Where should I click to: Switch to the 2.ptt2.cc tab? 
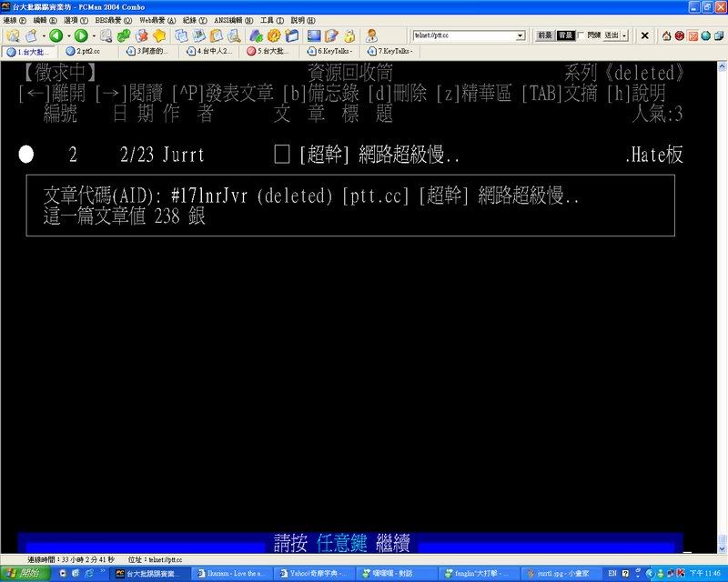[x=88, y=51]
